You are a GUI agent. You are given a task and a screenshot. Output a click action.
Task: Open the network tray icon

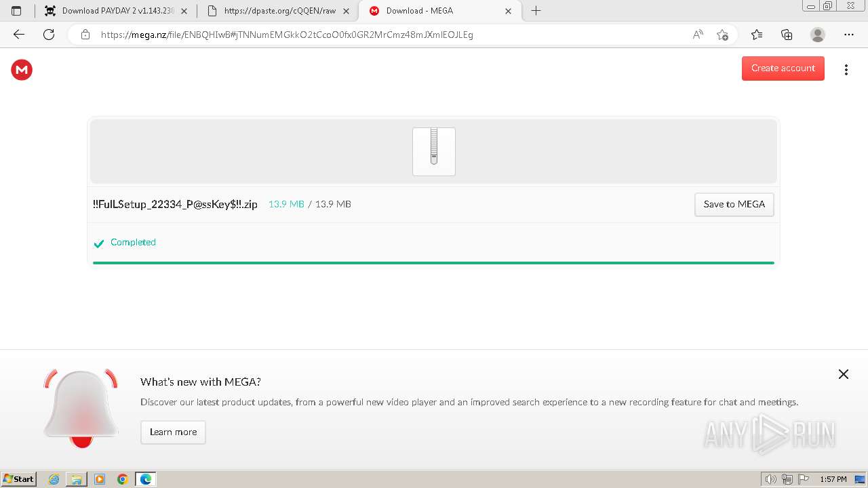coord(787,479)
